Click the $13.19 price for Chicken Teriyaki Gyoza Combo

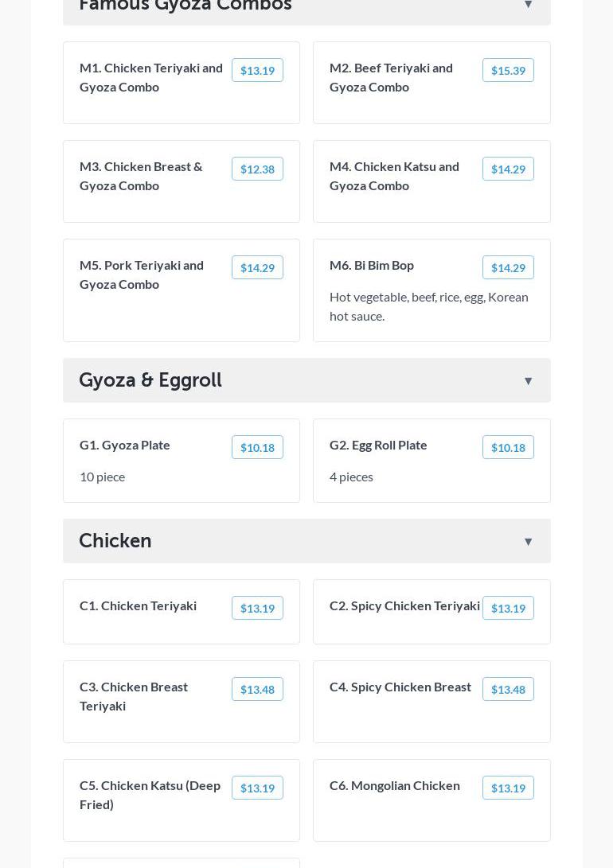(257, 71)
